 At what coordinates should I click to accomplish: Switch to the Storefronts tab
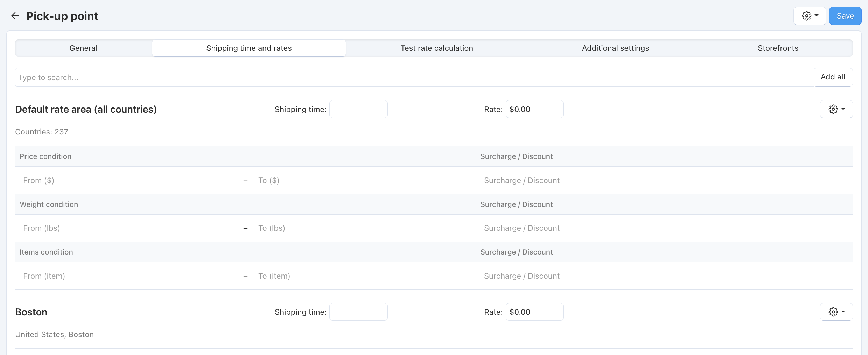point(778,48)
